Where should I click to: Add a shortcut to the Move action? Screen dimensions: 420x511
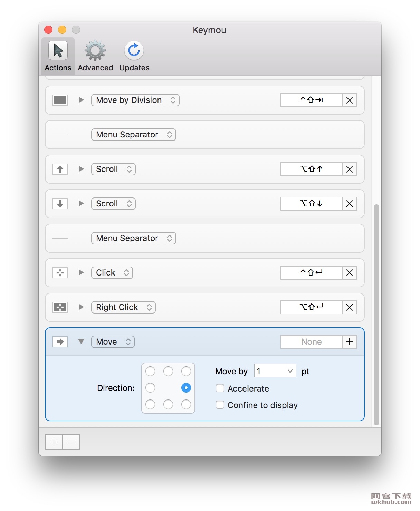[350, 342]
